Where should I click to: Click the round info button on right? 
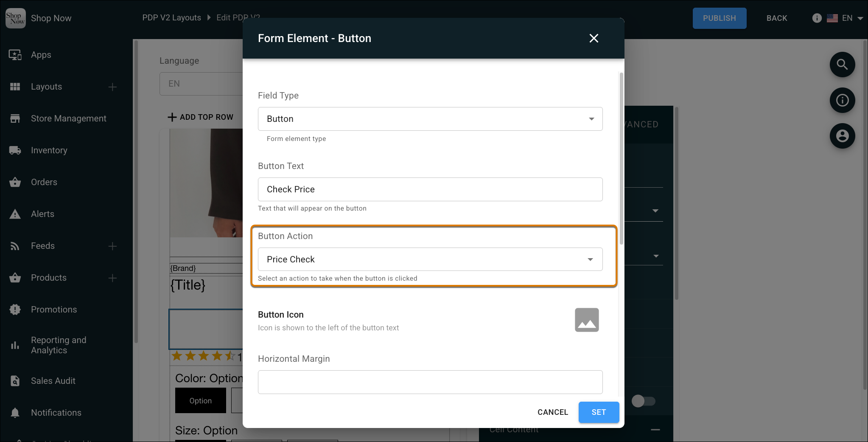point(842,100)
